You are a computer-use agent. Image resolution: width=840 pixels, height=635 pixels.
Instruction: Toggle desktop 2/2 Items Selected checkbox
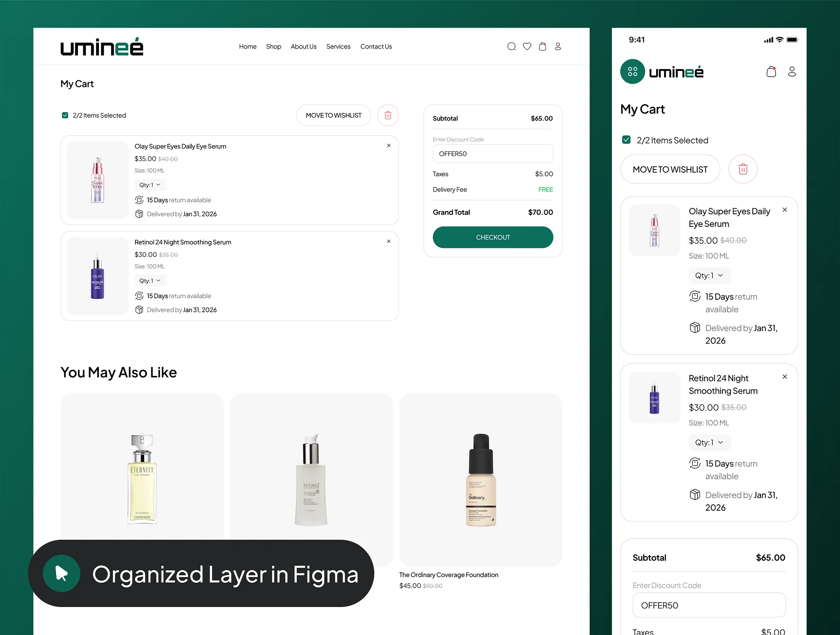(x=65, y=115)
